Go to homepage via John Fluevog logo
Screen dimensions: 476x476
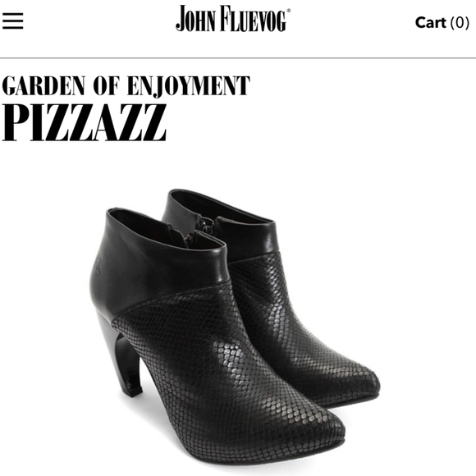point(233,19)
